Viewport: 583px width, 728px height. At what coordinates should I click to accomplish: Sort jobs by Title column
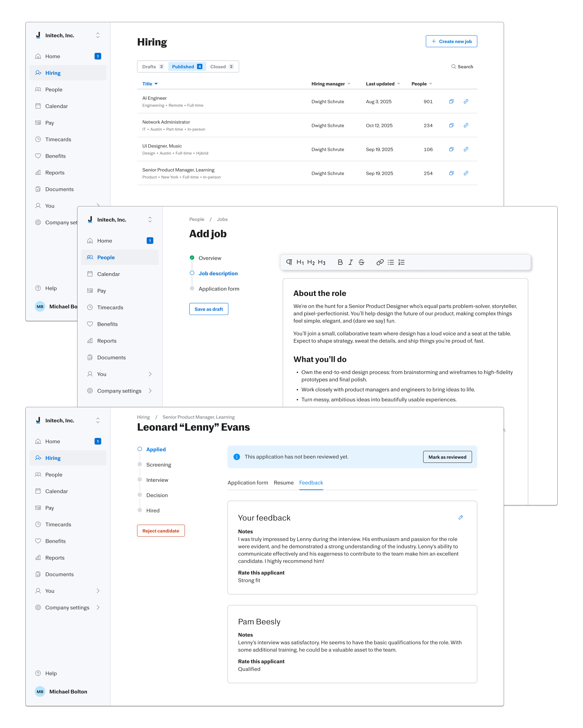(x=150, y=84)
